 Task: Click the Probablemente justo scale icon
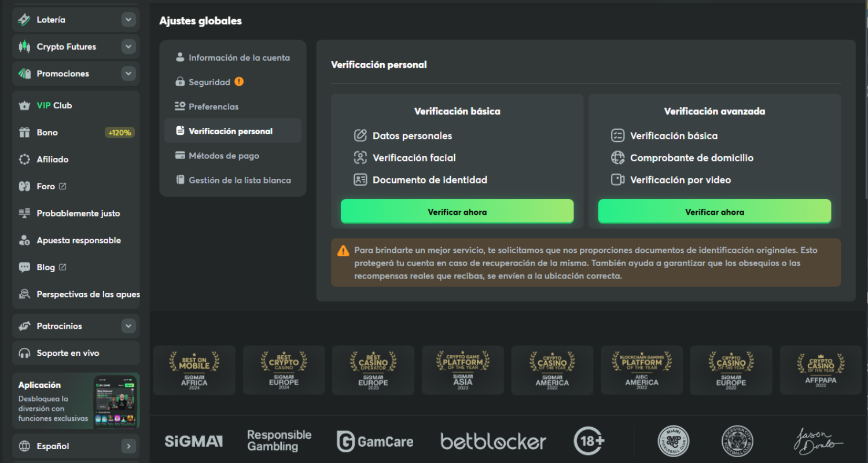24,214
